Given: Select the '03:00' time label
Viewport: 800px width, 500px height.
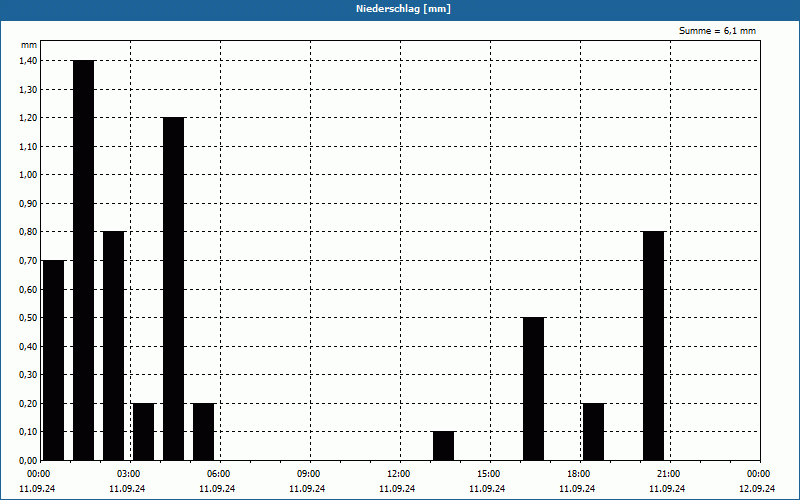Looking at the screenshot, I should coord(129,474).
